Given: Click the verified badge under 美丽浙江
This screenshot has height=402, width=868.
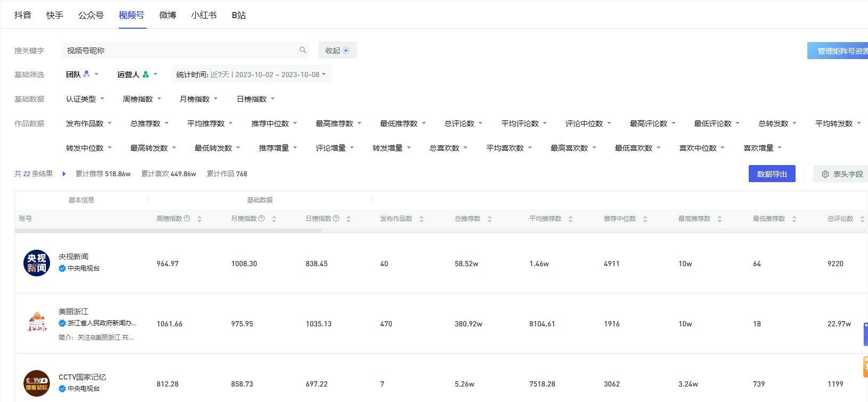Looking at the screenshot, I should point(62,323).
